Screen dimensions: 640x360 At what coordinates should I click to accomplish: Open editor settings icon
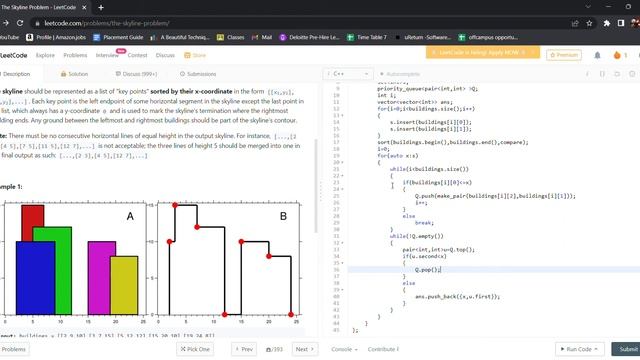[632, 74]
